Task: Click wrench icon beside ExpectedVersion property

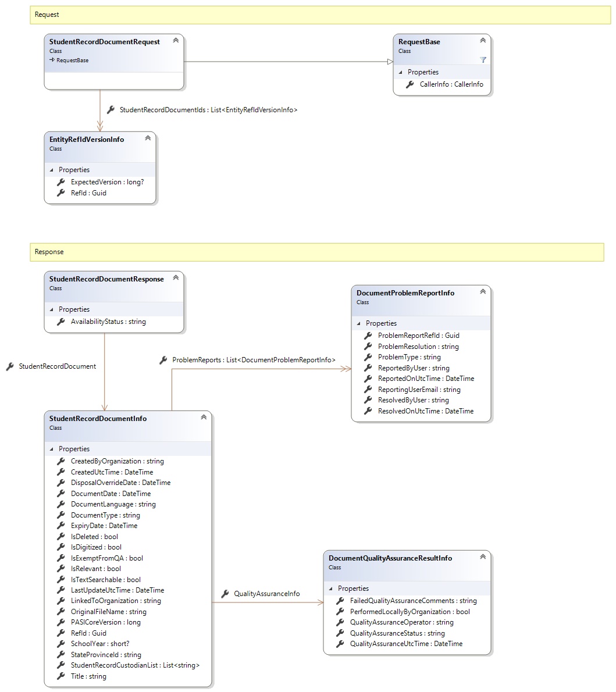Action: pyautogui.click(x=60, y=182)
